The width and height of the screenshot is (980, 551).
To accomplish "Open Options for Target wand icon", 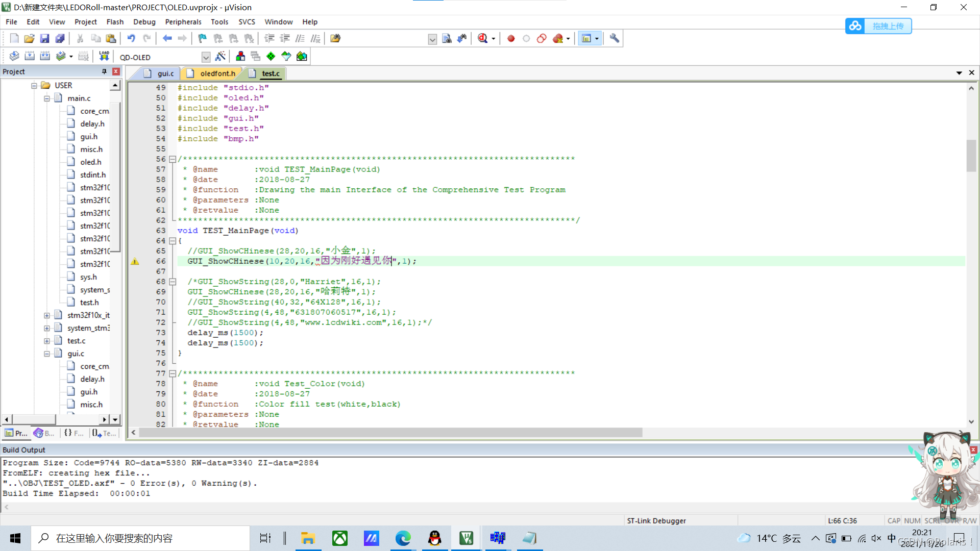I will click(x=220, y=56).
